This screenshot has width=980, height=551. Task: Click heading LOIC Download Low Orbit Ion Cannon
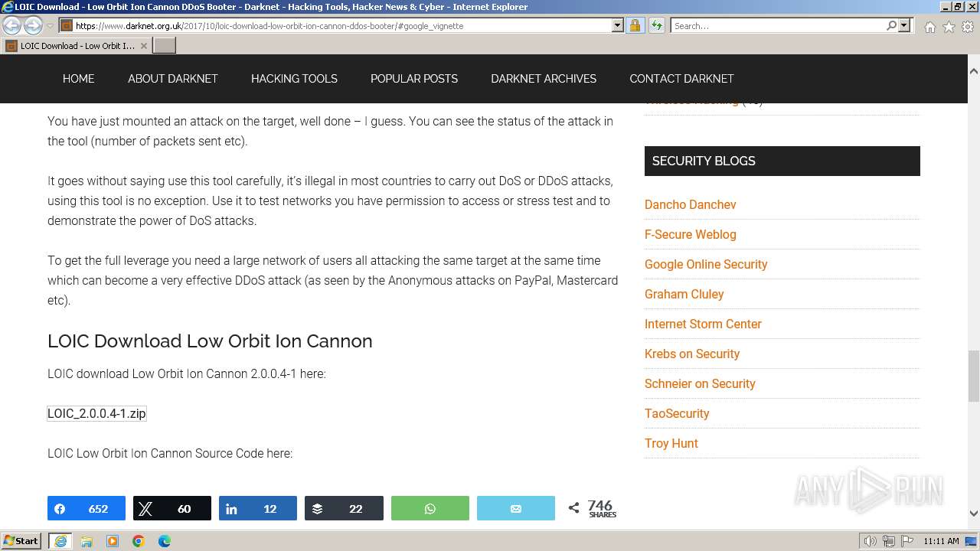(210, 341)
